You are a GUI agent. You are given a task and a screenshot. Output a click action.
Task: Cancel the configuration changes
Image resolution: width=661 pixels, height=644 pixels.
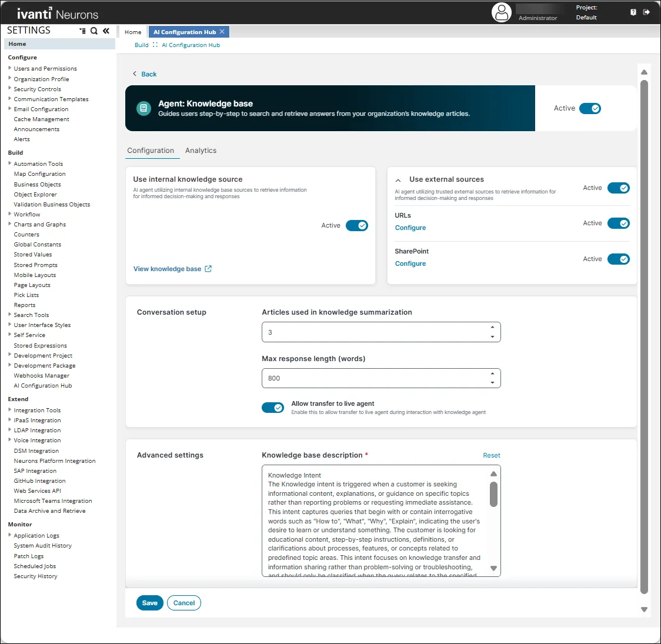pyautogui.click(x=184, y=603)
